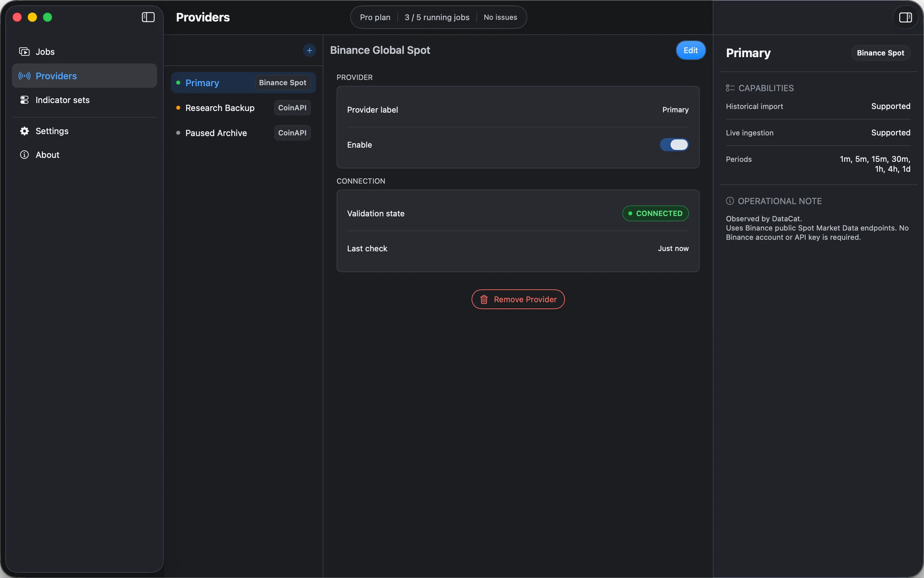The width and height of the screenshot is (924, 578).
Task: Click the green status dot beside Primary
Action: (178, 83)
